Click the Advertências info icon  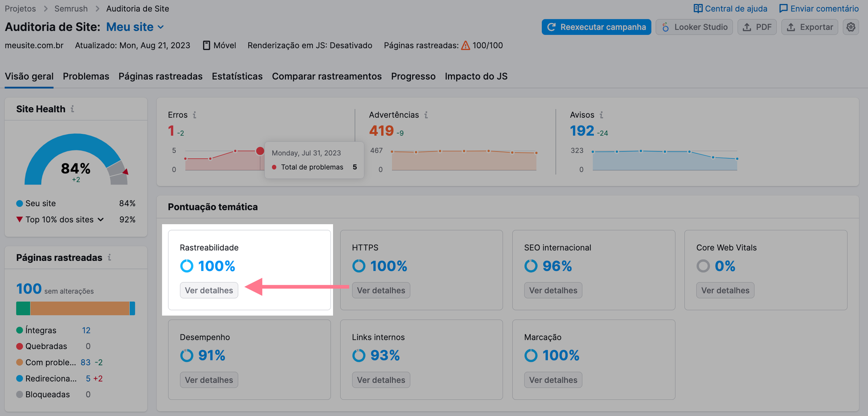(x=426, y=115)
